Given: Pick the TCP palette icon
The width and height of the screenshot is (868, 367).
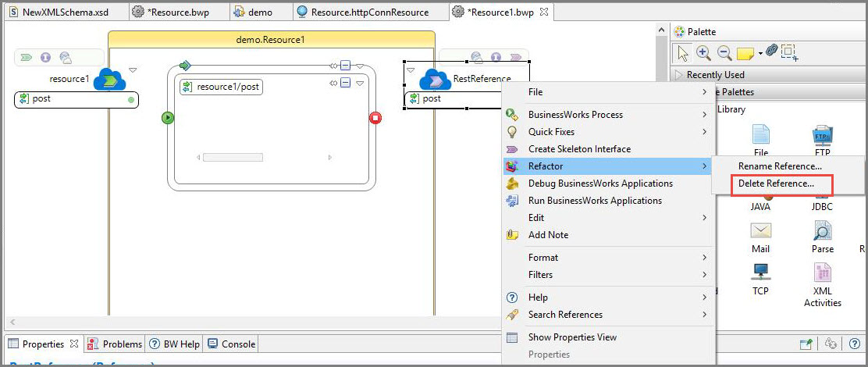Looking at the screenshot, I should click(x=760, y=271).
